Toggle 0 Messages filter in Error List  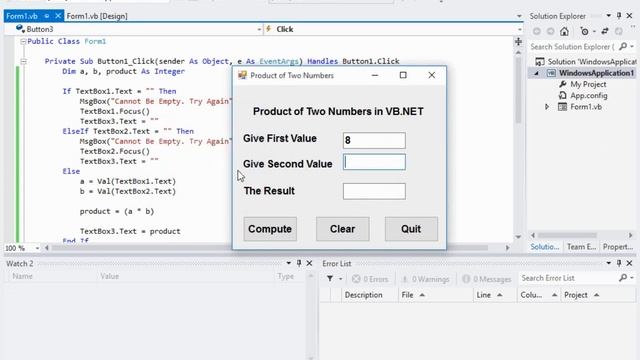pyautogui.click(x=487, y=279)
